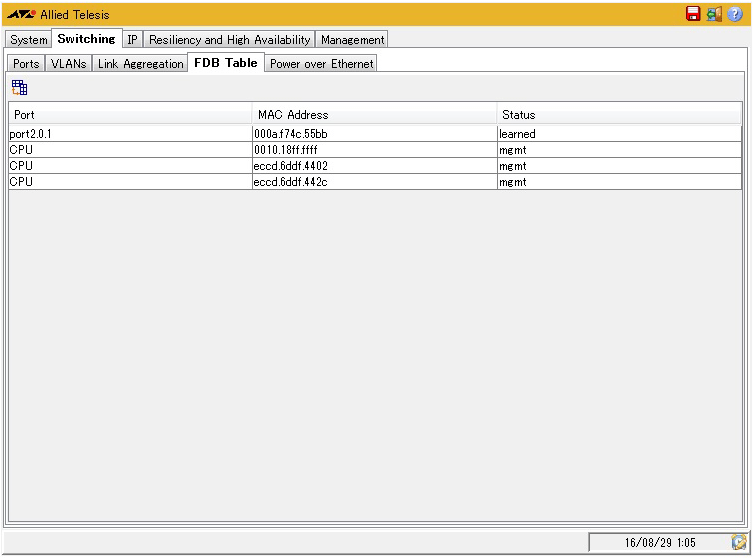The width and height of the screenshot is (753, 558).
Task: Click the Allied Telesis logo
Action: coord(21,15)
